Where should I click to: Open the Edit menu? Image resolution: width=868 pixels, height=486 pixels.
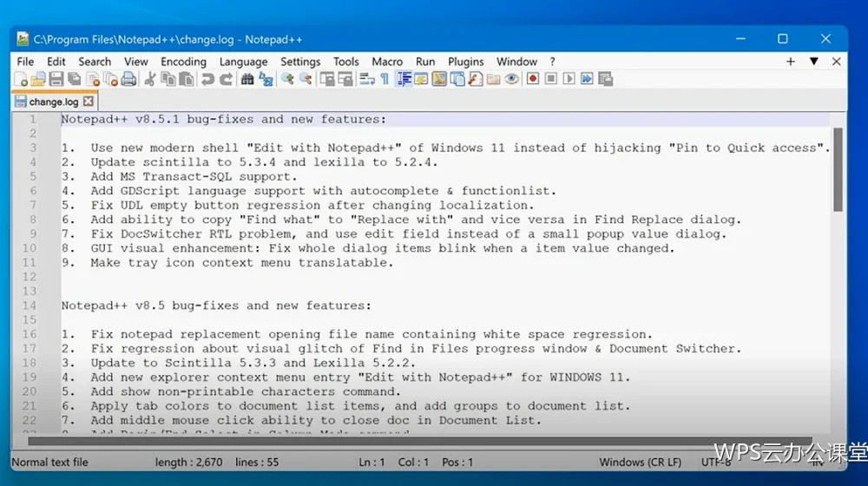click(x=56, y=62)
